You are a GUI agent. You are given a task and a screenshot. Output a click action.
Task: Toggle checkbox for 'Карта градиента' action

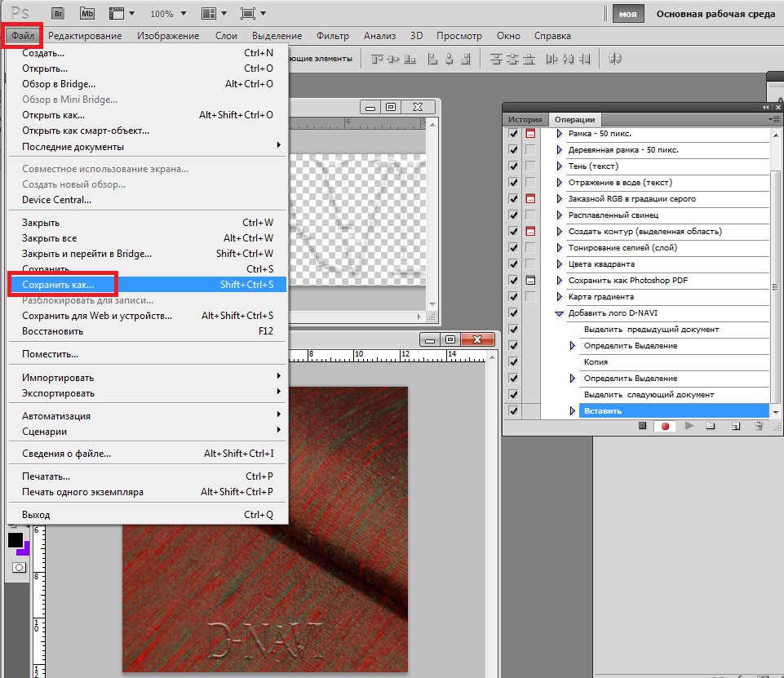(513, 296)
